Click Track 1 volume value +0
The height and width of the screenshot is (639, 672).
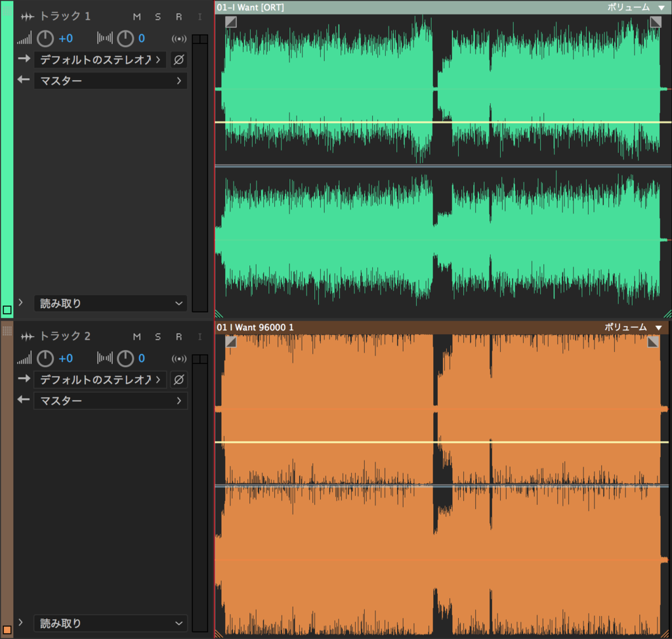pos(66,39)
